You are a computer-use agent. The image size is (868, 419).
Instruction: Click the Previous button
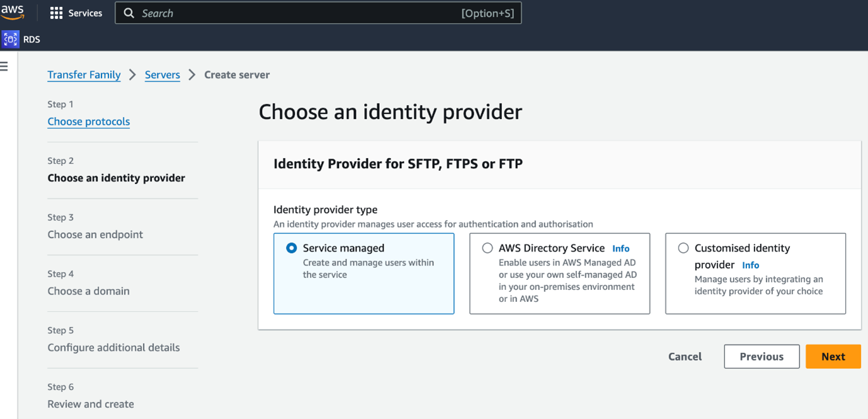tap(762, 357)
